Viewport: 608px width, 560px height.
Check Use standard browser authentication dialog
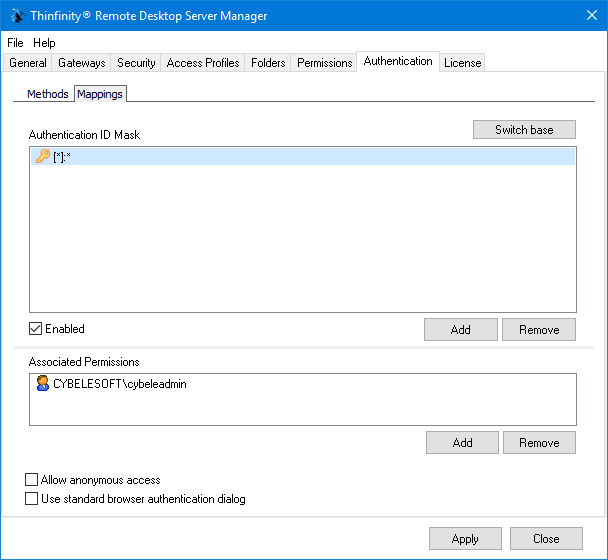point(31,499)
